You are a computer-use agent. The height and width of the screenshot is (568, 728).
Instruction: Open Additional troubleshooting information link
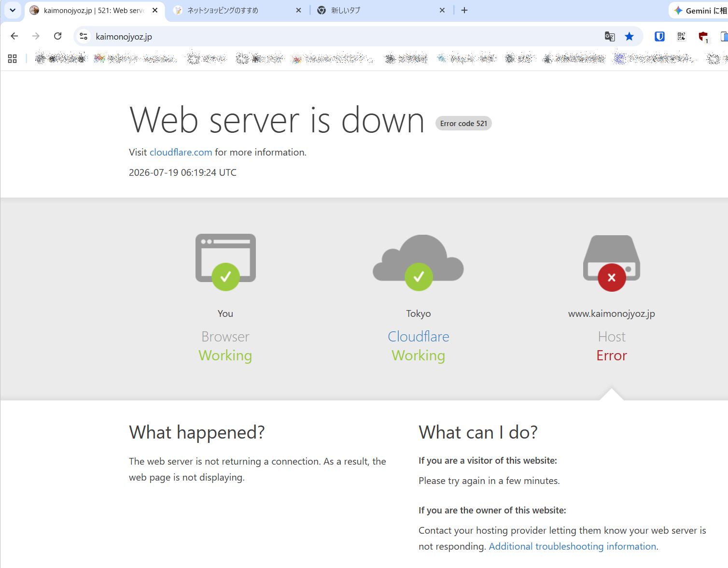[x=573, y=546]
